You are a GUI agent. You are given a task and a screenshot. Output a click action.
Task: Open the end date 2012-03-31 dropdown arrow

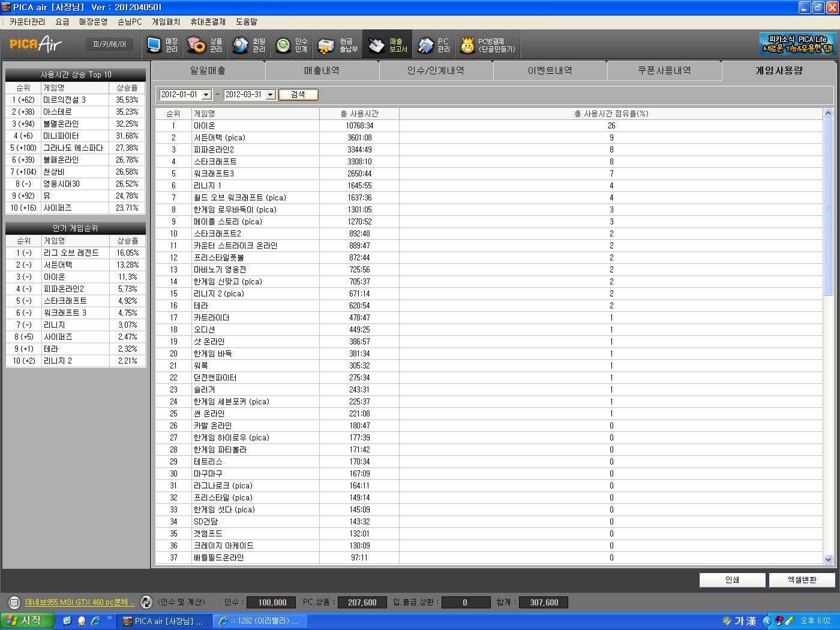point(270,95)
